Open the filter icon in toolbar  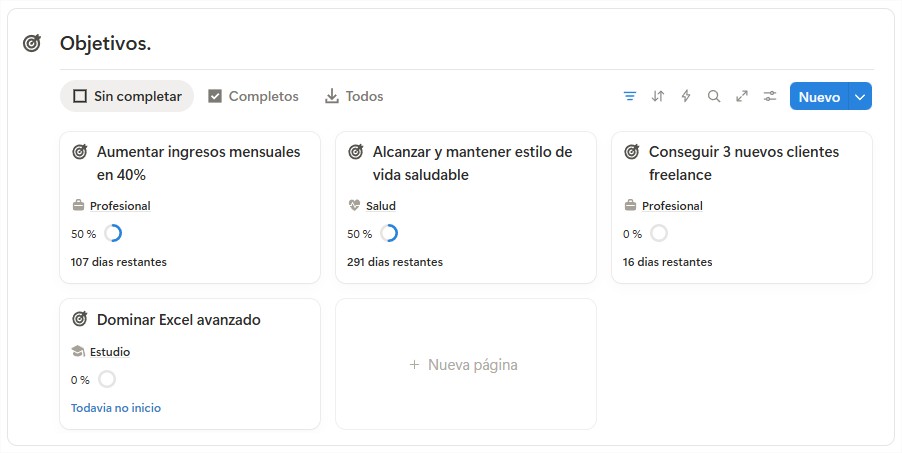630,96
